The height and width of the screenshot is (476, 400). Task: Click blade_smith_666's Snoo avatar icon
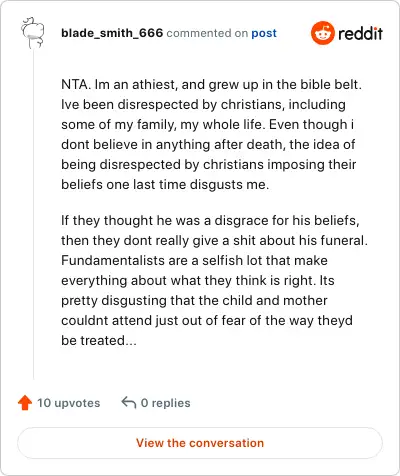pyautogui.click(x=33, y=33)
